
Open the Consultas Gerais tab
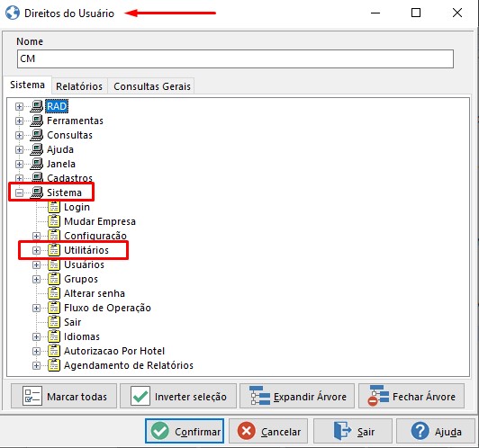pos(152,86)
